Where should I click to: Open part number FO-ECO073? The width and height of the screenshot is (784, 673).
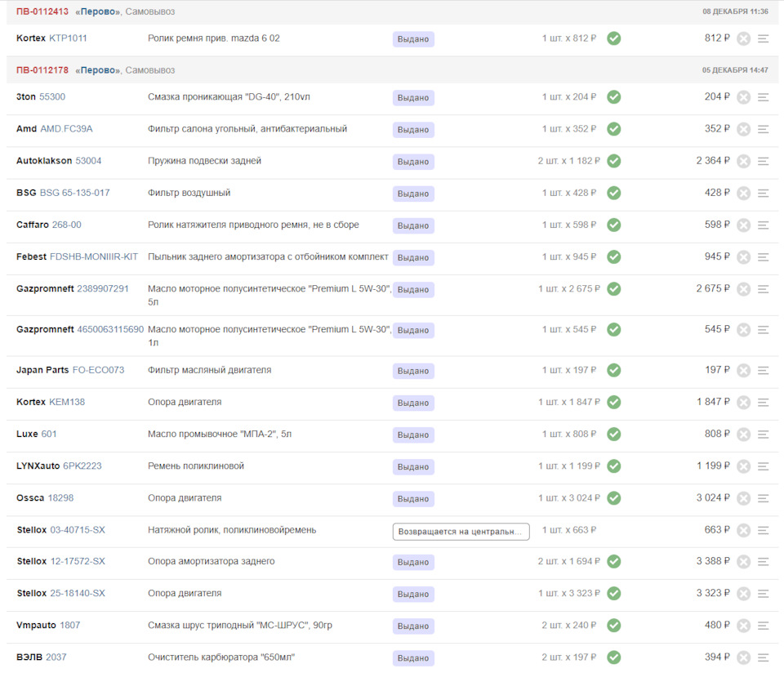[x=98, y=369]
